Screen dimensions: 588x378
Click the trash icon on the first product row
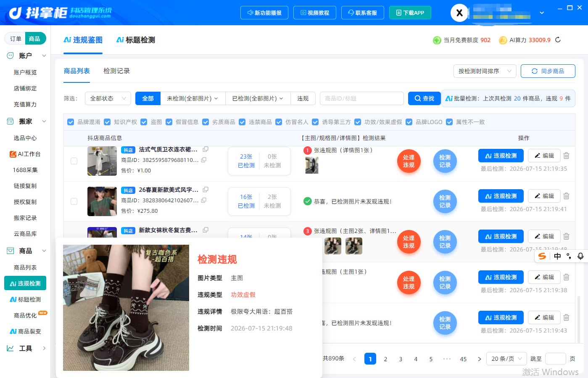pyautogui.click(x=566, y=156)
